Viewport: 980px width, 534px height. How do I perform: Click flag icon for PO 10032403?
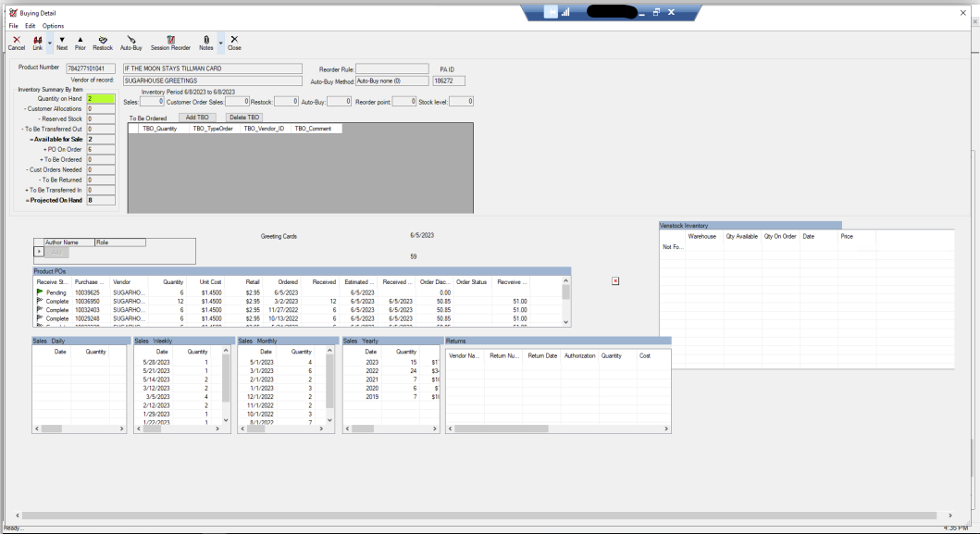coord(40,309)
